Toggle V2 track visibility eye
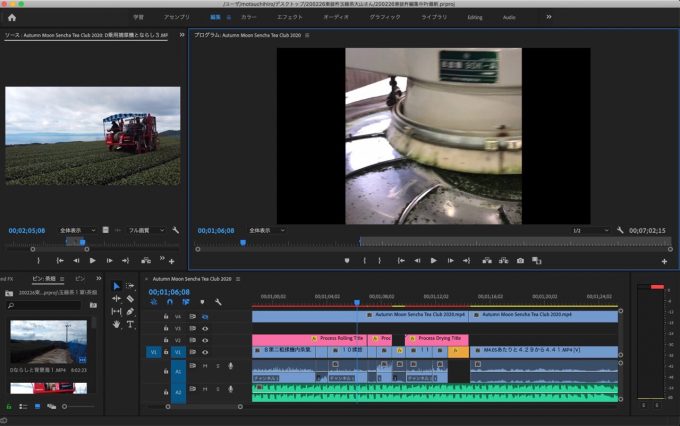Viewport: 680px width, 426px height. click(205, 340)
